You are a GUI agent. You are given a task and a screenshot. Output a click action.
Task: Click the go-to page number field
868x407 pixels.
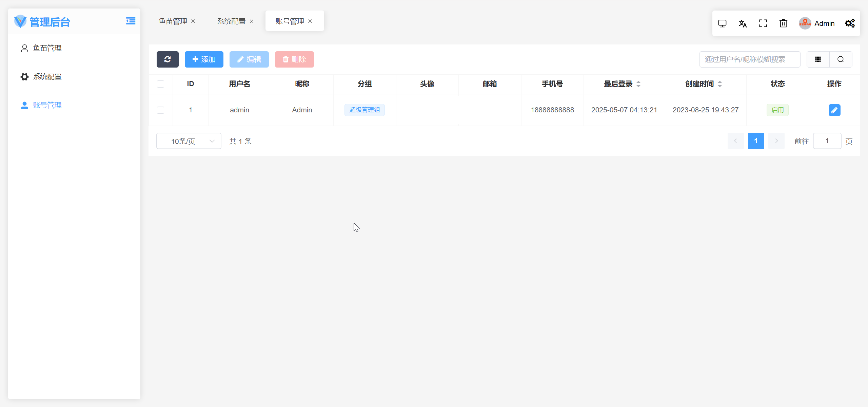coord(827,141)
